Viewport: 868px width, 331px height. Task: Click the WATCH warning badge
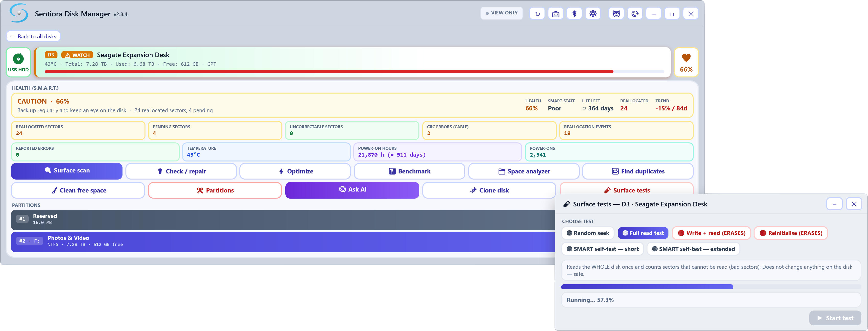point(78,55)
